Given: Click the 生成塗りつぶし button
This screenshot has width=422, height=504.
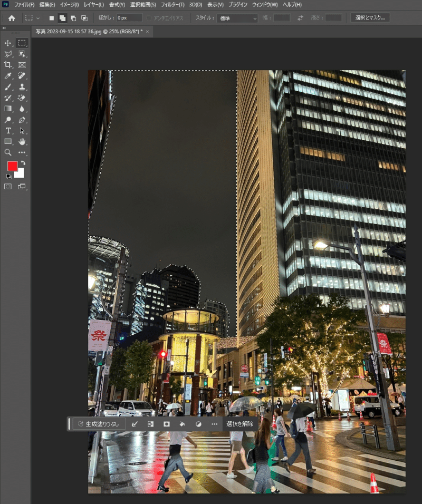Looking at the screenshot, I should click(99, 424).
